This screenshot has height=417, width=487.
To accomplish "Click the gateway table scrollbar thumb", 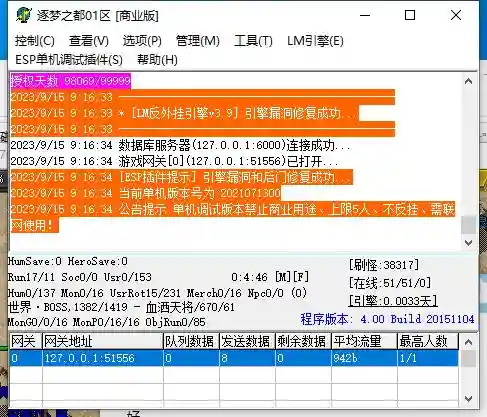I will coord(468,359).
